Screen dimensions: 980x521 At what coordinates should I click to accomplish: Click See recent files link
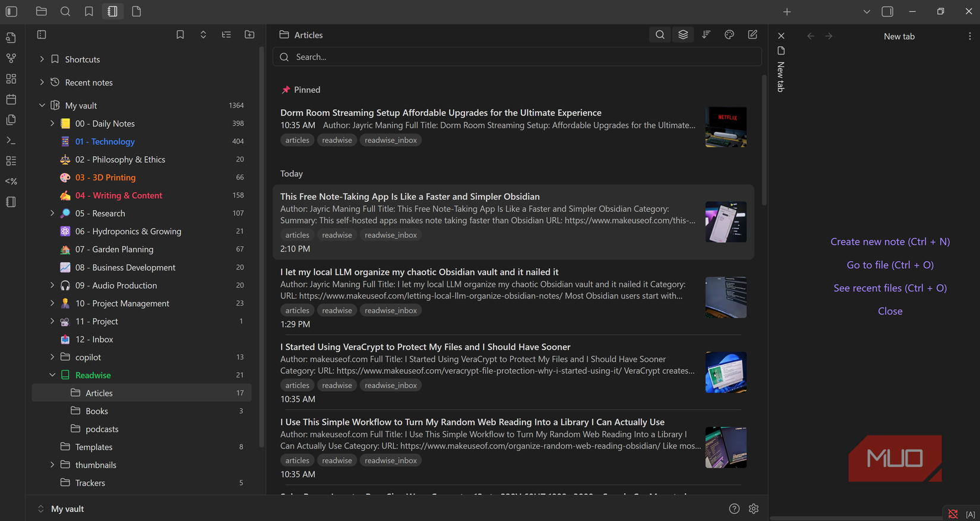coord(890,288)
